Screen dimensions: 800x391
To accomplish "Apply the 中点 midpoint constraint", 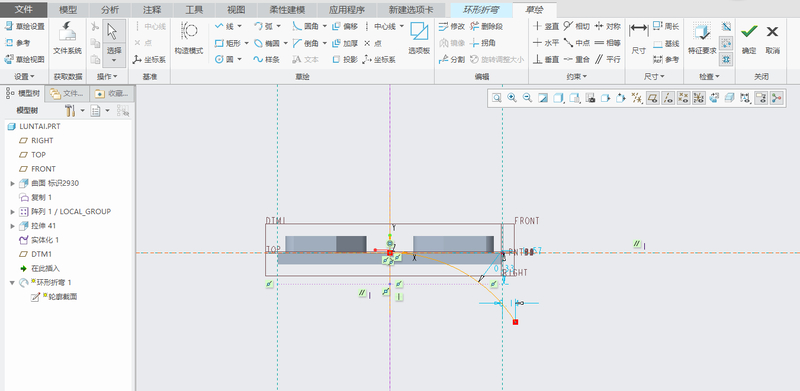I will click(577, 43).
